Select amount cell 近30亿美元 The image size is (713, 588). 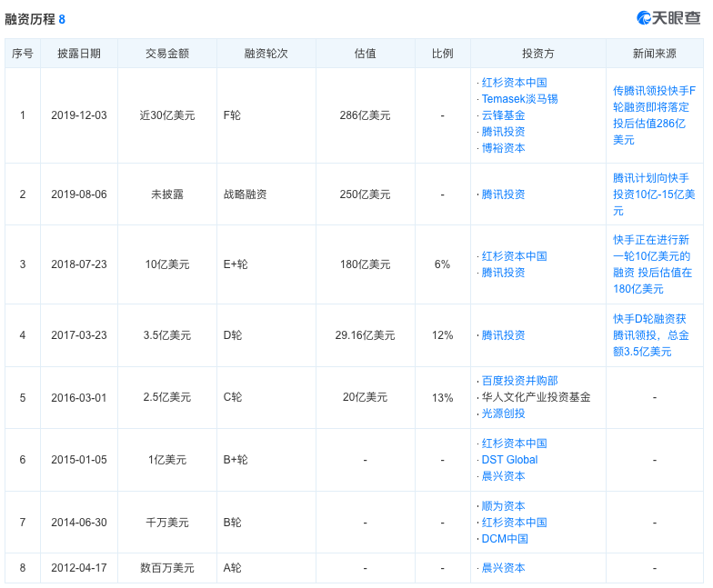pos(167,115)
